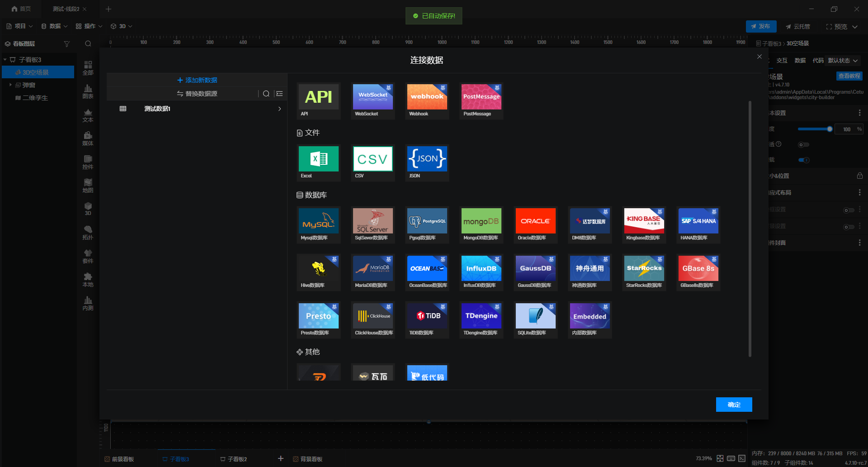Open the 件封面 three-dot menu
This screenshot has width=868, height=467.
(860, 243)
